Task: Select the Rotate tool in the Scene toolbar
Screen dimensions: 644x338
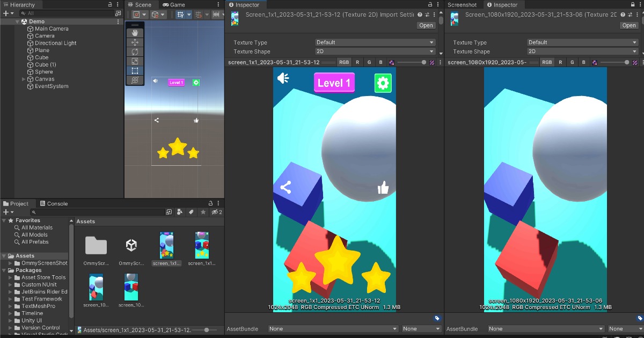Action: click(x=136, y=51)
